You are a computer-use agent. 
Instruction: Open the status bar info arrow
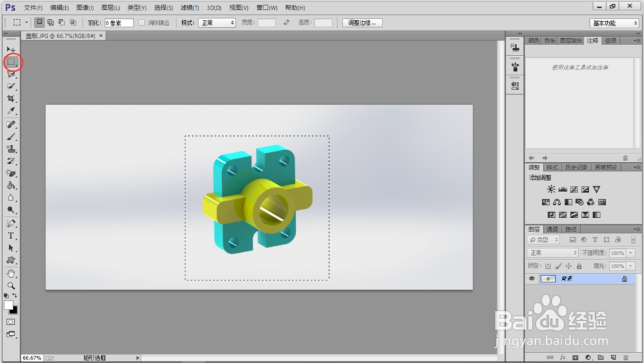coord(138,358)
